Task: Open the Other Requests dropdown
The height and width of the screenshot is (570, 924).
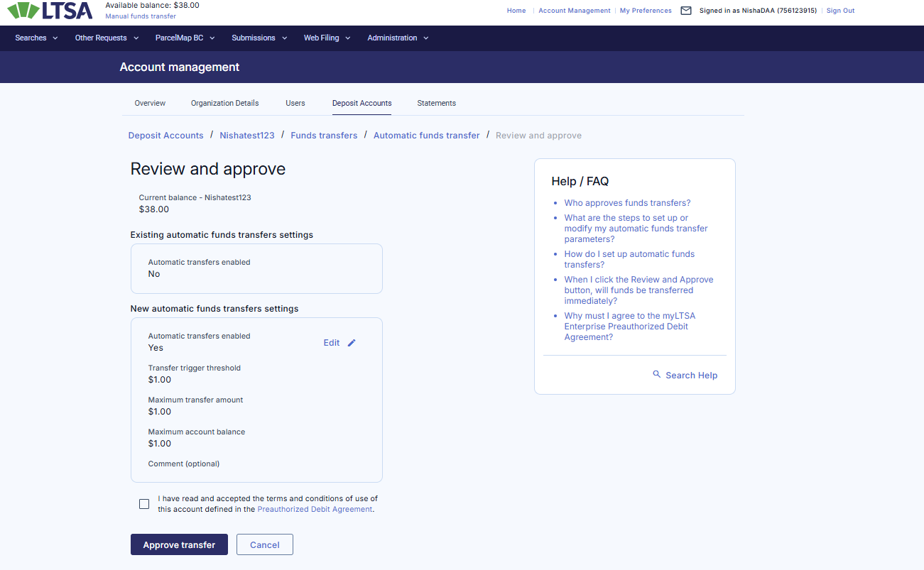Action: pyautogui.click(x=106, y=38)
